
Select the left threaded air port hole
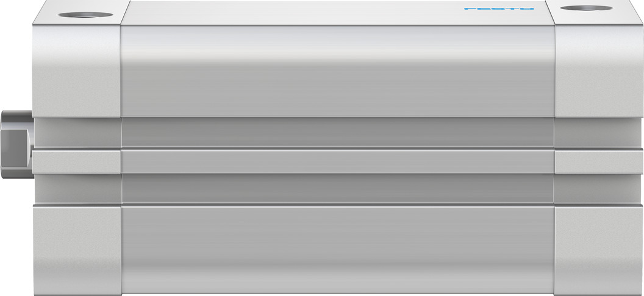[x=85, y=15]
